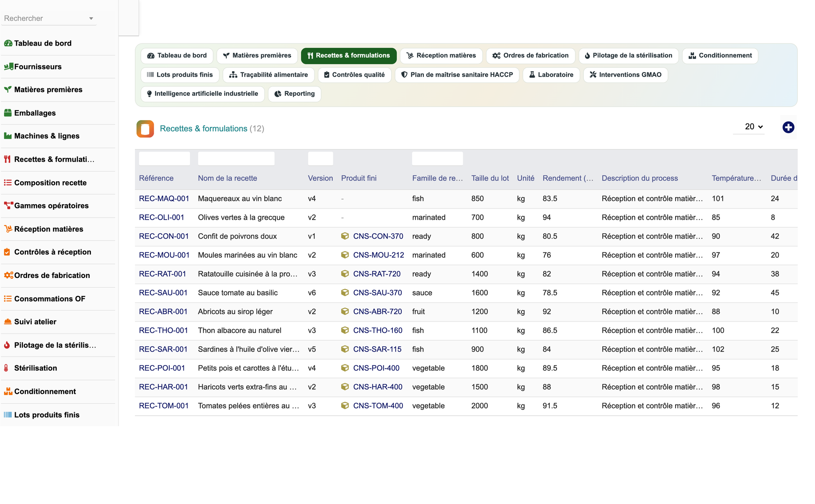Click the sidebar Pilotage de la stérilis… flame icon
This screenshot has width=815, height=504.
(x=7, y=345)
